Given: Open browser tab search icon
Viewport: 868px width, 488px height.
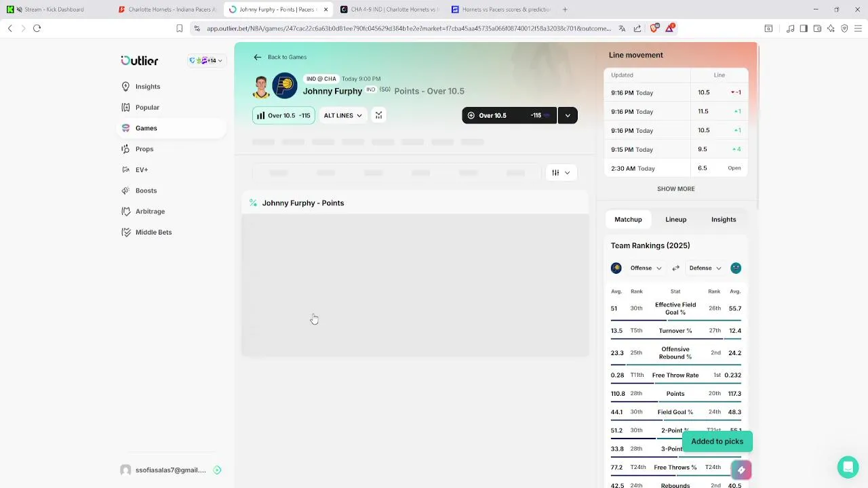Looking at the screenshot, I should [x=768, y=28].
